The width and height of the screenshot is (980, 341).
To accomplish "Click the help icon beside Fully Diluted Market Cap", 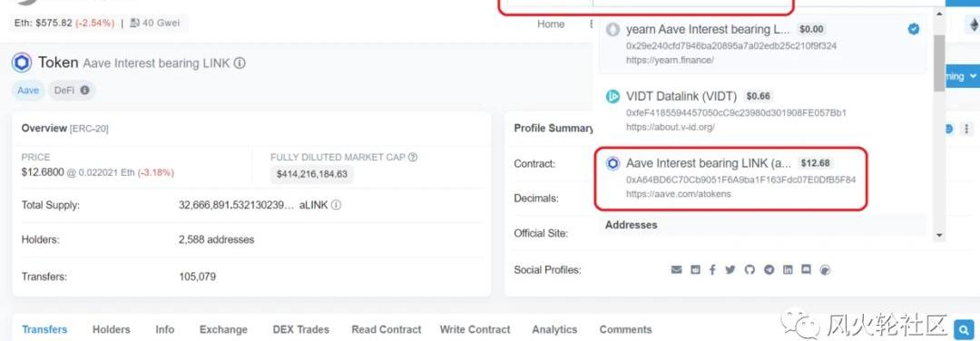I will click(413, 158).
